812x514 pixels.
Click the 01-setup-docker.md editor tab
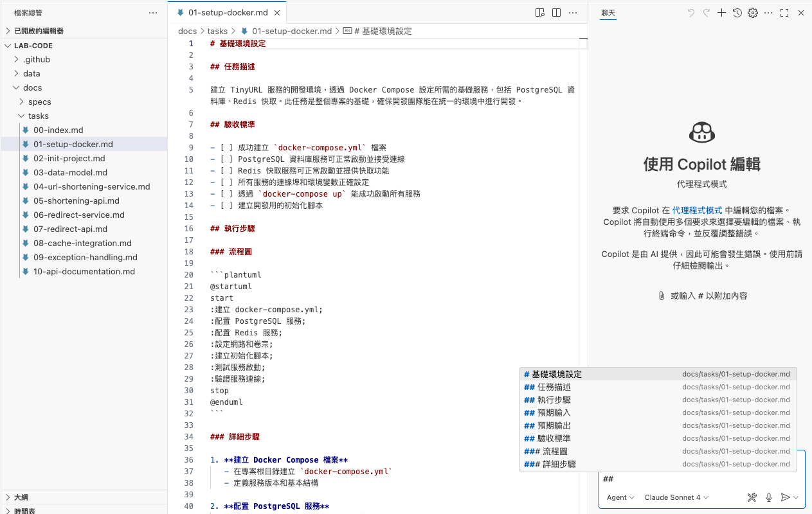[226, 12]
